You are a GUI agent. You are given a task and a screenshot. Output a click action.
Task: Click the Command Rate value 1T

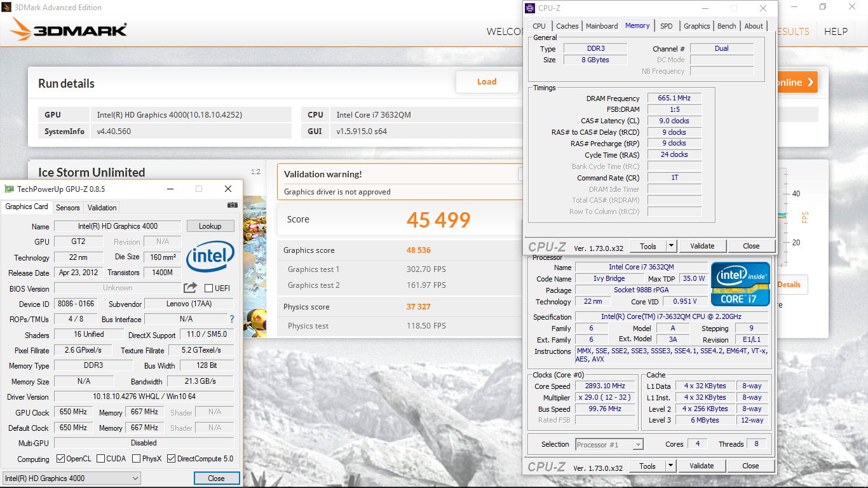pyautogui.click(x=674, y=177)
